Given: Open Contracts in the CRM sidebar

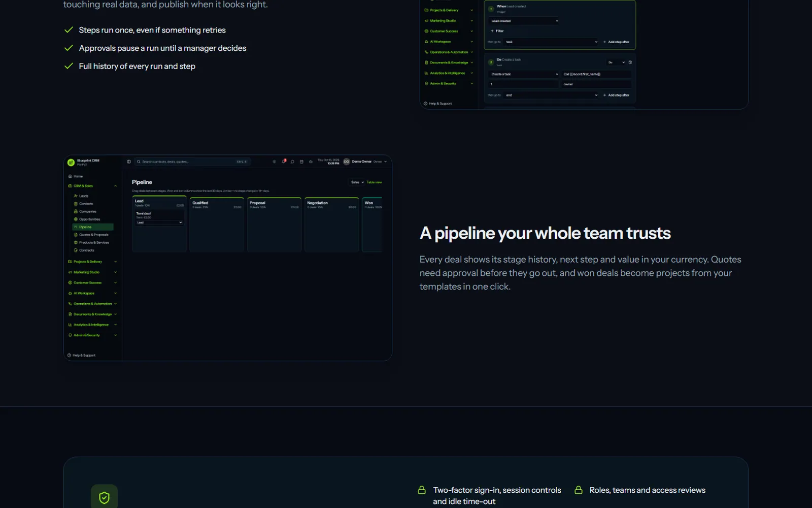Looking at the screenshot, I should click(84, 250).
